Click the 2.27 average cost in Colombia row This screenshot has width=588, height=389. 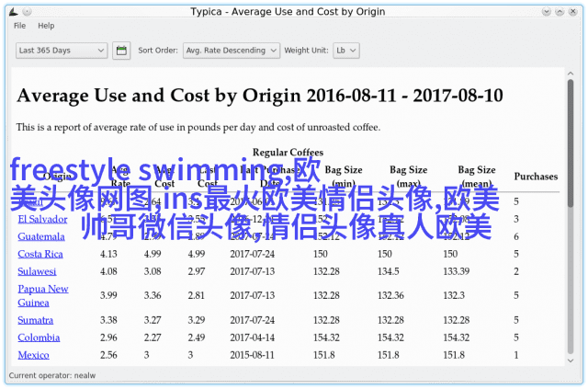153,338
